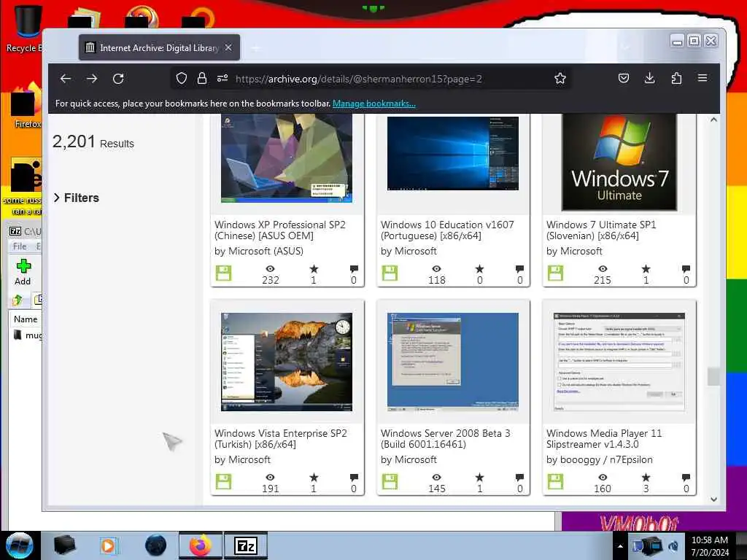Open the Firefox desktop shortcut
This screenshot has height=560, width=747.
point(27,106)
